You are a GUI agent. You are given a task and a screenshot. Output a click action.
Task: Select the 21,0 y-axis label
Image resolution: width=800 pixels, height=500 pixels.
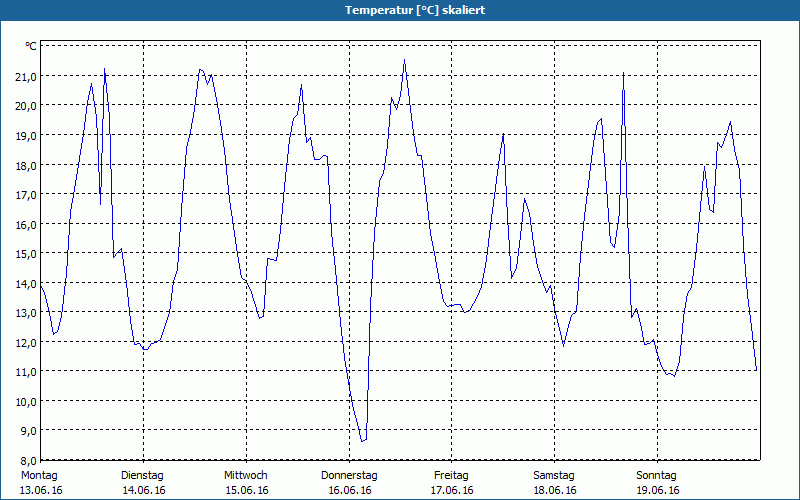coord(27,77)
